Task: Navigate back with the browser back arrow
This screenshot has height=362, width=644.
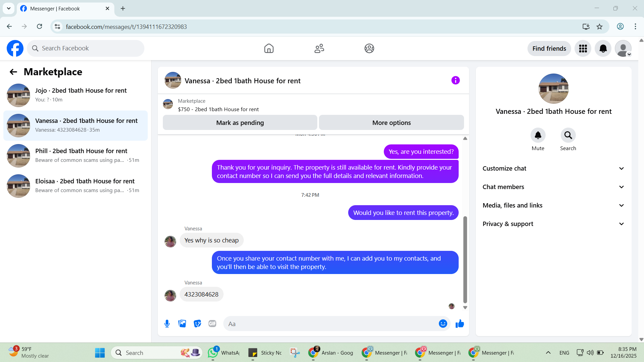Action: (x=9, y=27)
